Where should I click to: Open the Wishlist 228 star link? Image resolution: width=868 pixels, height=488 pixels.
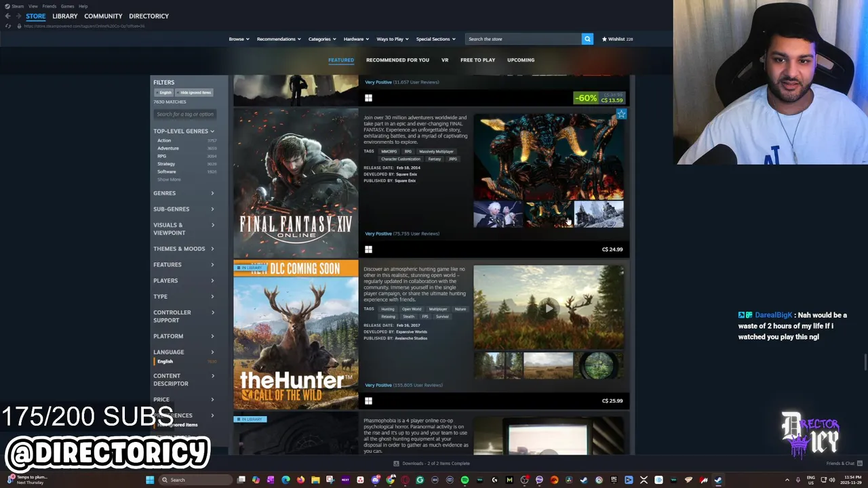617,39
